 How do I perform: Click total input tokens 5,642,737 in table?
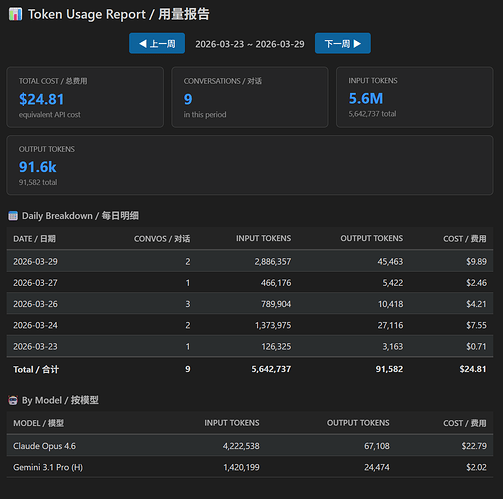pos(271,369)
